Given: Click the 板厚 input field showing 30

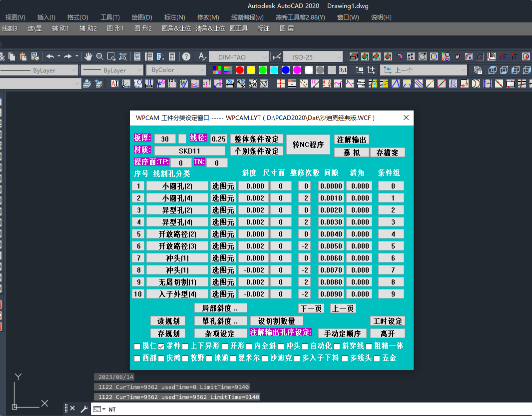Looking at the screenshot, I should 165,139.
